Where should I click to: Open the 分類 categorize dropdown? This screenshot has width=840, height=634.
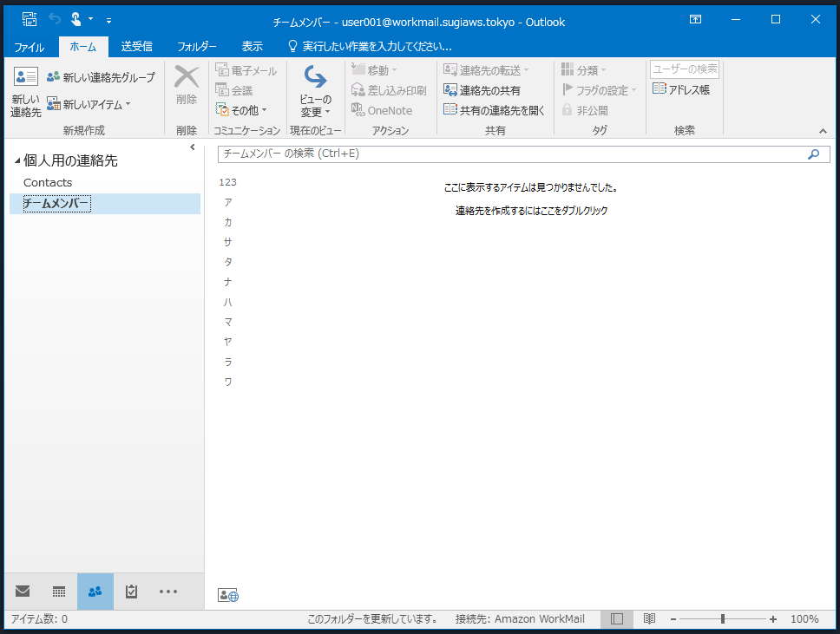(x=583, y=70)
